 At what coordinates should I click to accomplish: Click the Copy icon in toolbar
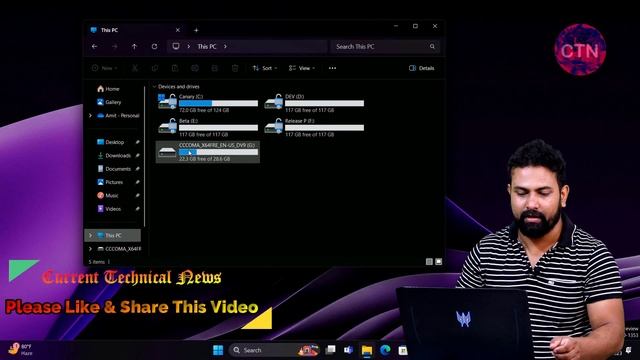tap(155, 68)
